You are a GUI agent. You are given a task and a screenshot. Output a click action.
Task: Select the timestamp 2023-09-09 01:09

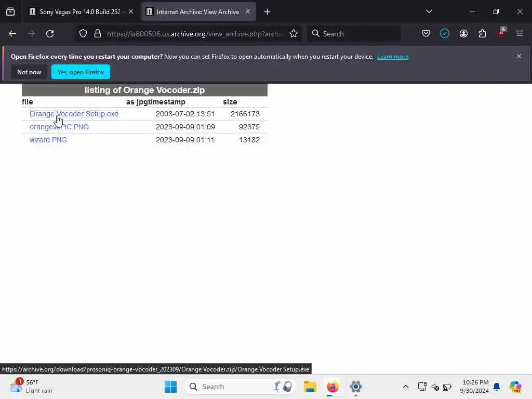coord(185,127)
